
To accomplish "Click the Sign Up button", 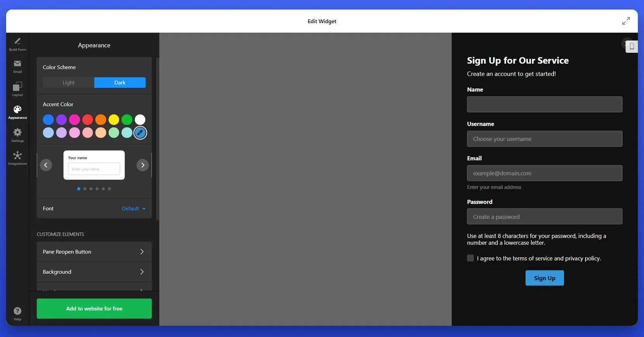I will [x=544, y=278].
